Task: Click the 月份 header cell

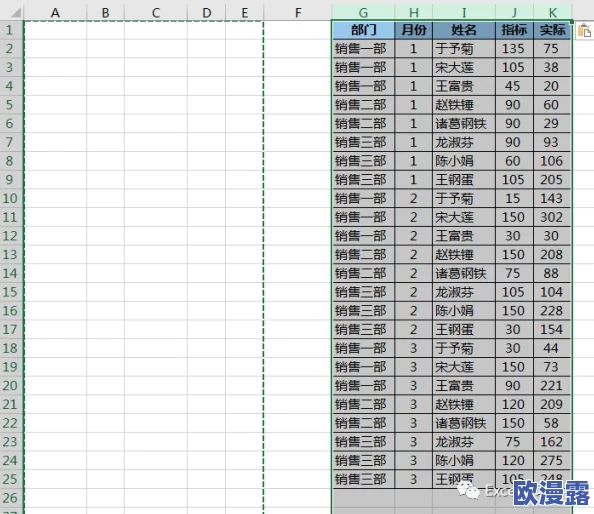Action: [414, 30]
